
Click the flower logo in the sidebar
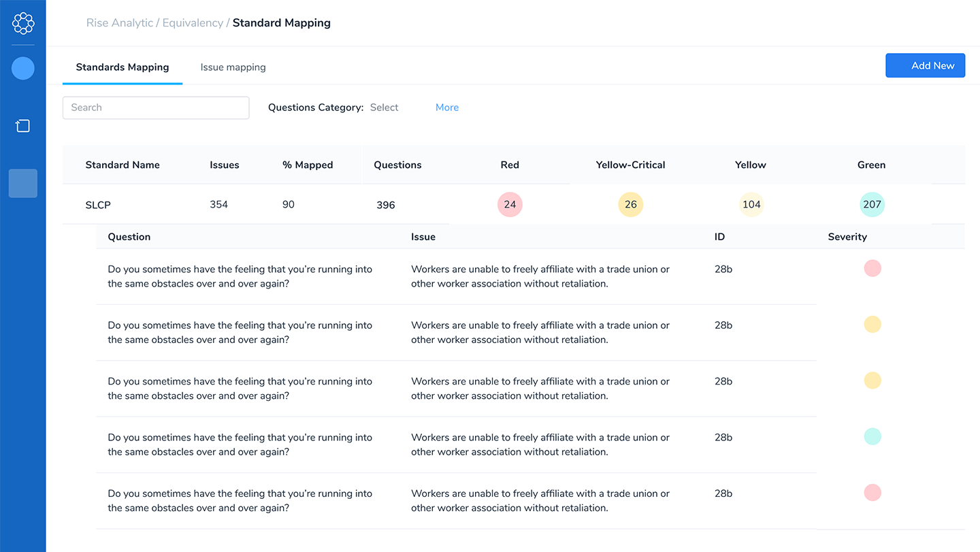tap(23, 23)
